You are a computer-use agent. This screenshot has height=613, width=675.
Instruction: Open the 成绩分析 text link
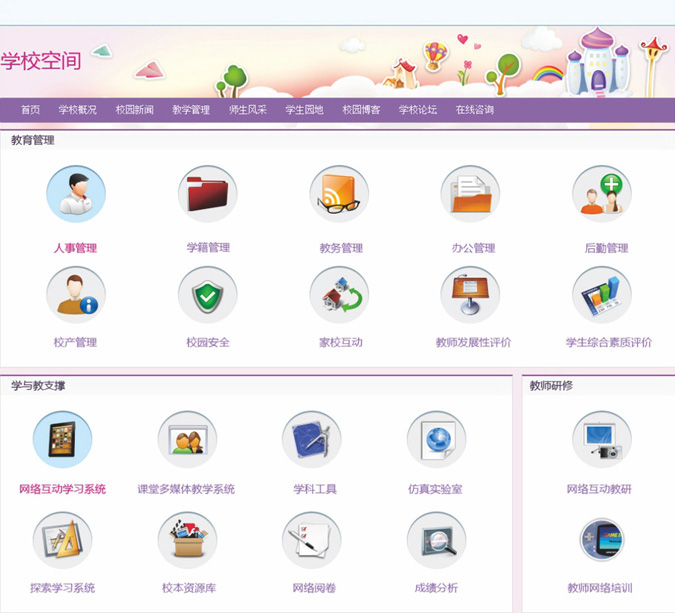[x=436, y=588]
